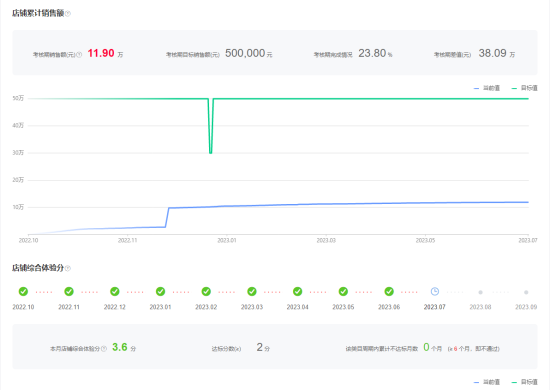Click the 30万 y-axis label

point(18,153)
